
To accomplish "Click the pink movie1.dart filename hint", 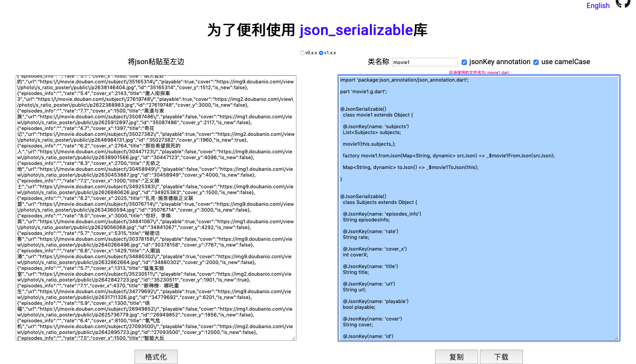I will coord(479,72).
